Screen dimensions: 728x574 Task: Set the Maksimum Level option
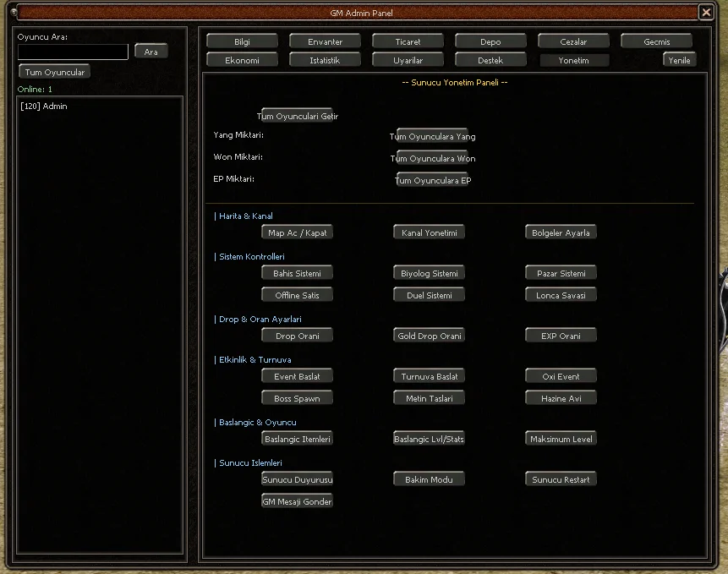561,439
